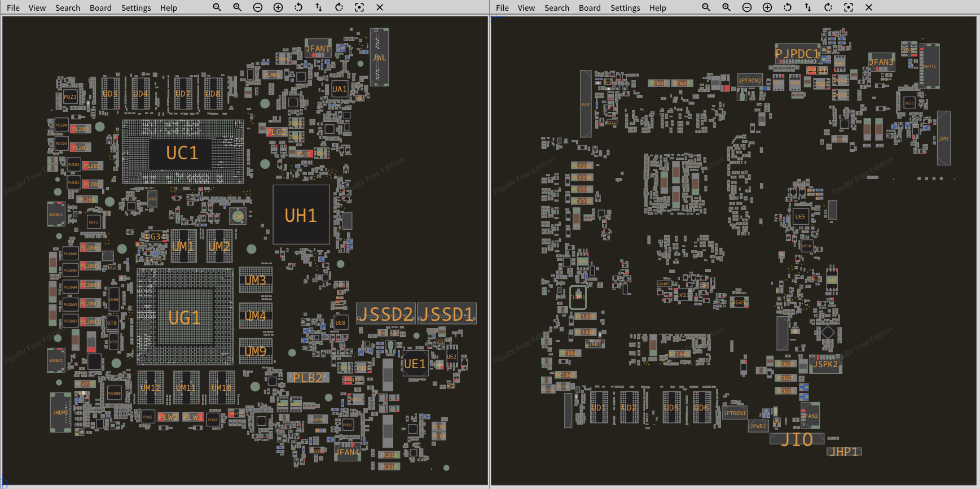Viewport: 980px width, 489px height.
Task: Rotate left board counter-clockwise
Action: pyautogui.click(x=298, y=7)
